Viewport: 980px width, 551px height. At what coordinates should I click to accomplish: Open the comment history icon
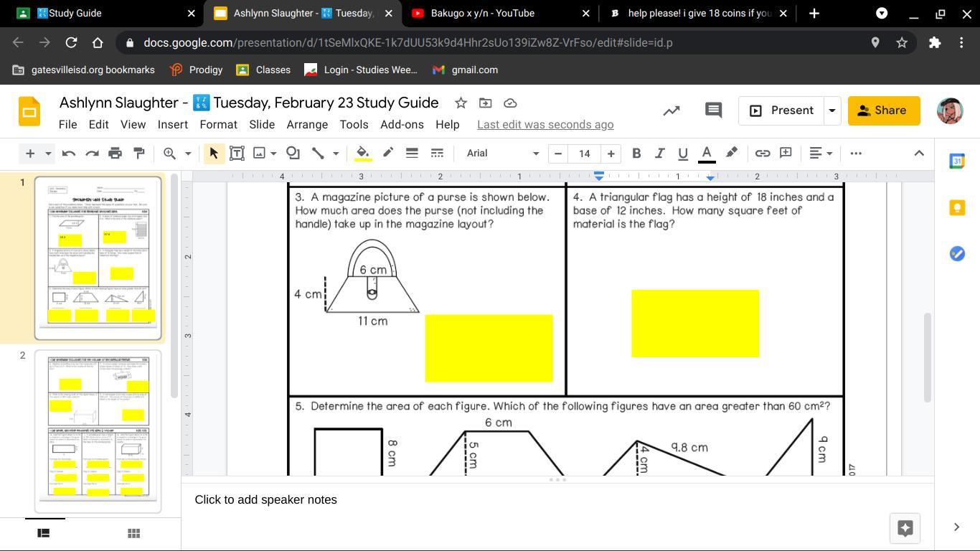coord(713,110)
